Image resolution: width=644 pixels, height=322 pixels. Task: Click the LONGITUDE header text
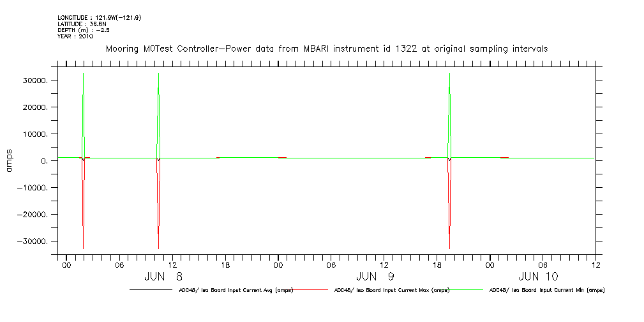[x=99, y=18]
